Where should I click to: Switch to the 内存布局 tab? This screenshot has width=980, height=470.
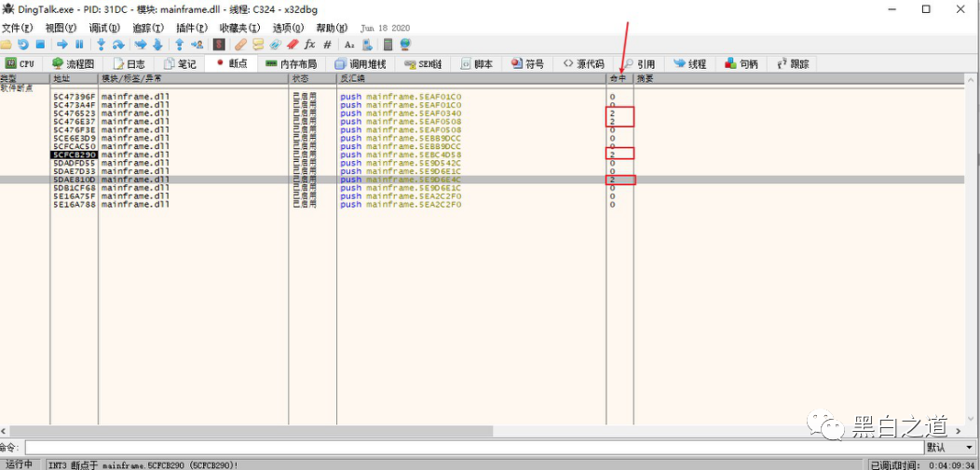(x=292, y=63)
